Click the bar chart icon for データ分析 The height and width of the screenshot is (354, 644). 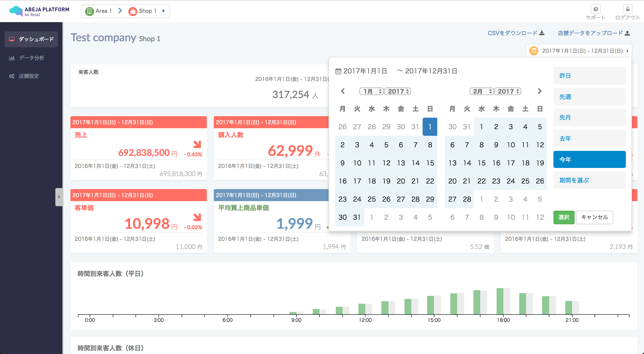tap(12, 58)
